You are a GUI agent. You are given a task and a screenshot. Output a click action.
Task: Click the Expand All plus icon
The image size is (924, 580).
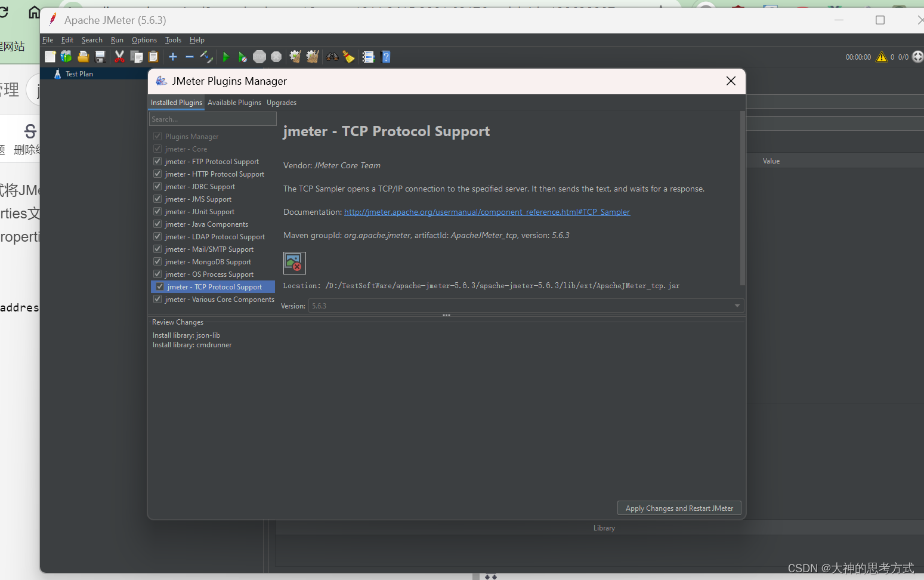coord(173,57)
